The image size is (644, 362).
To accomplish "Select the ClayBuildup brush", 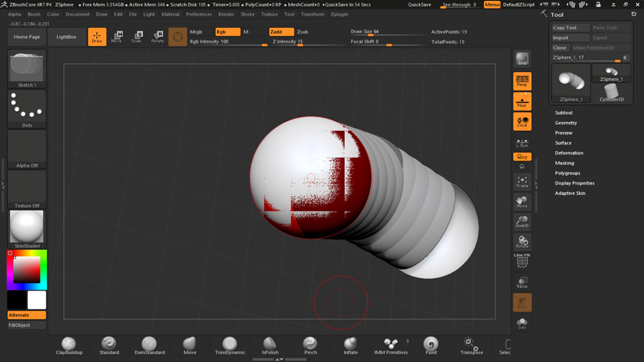I will click(69, 345).
